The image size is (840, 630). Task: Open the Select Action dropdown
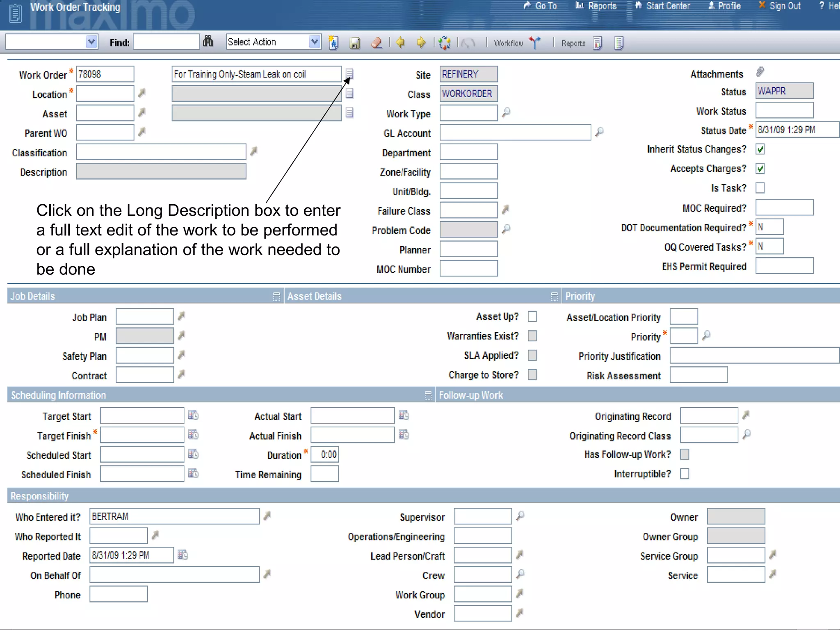point(314,42)
